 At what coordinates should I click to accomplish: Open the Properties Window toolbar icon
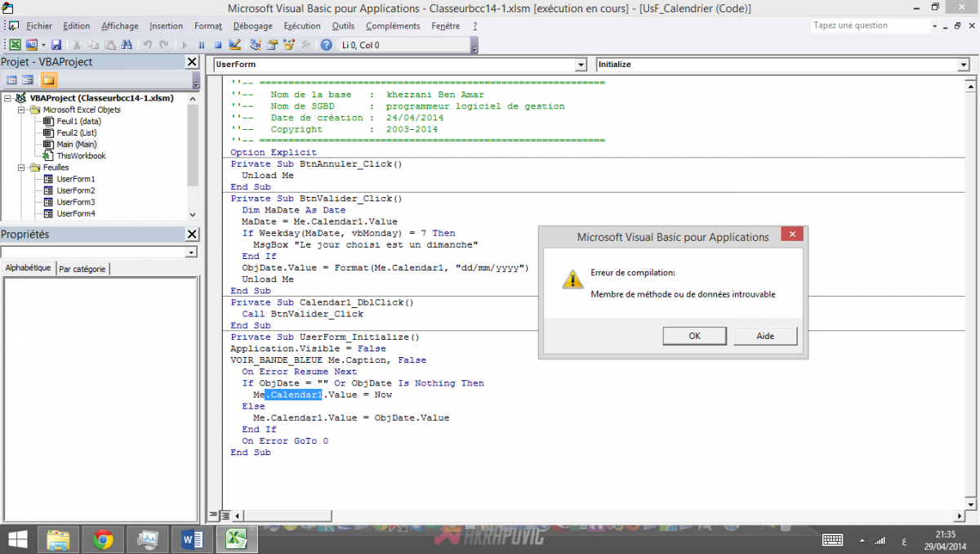(272, 45)
